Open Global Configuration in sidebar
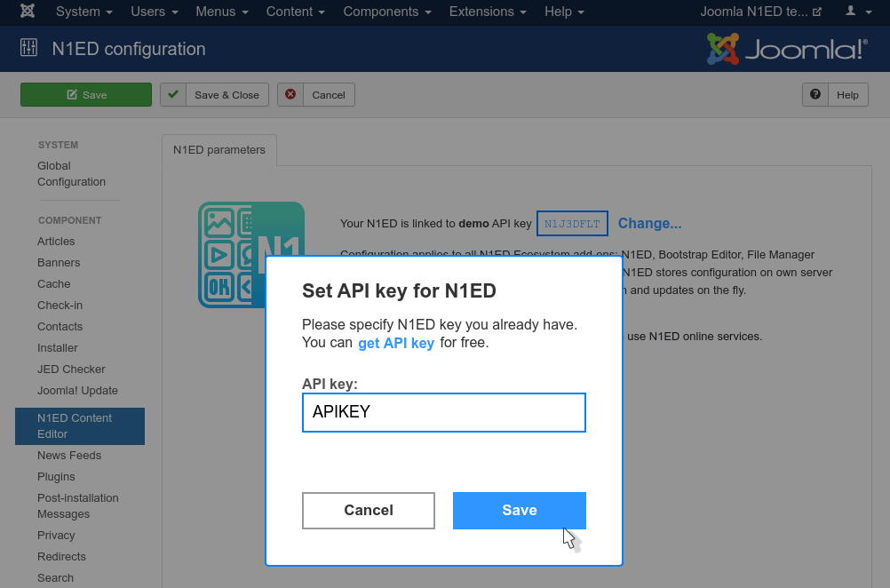 click(x=72, y=174)
